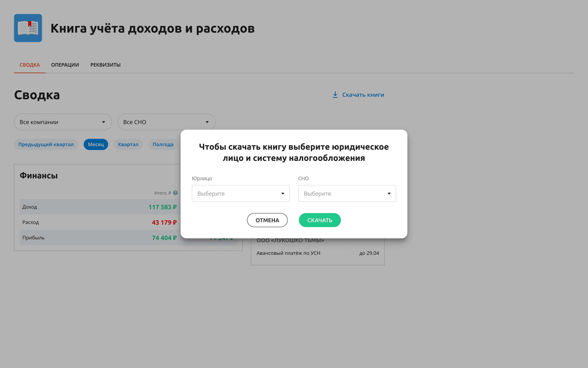Select the Месяц period chip
Screen dimensions: 588x368
pyautogui.click(x=96, y=144)
